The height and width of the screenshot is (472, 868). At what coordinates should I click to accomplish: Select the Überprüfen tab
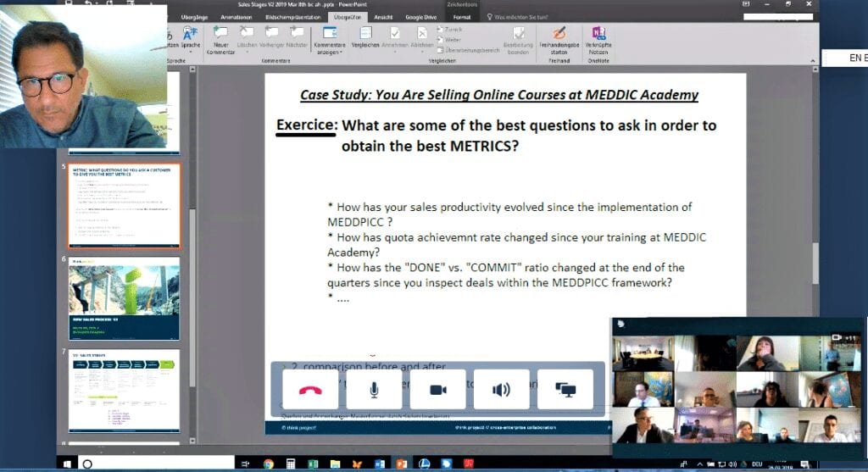(x=348, y=17)
